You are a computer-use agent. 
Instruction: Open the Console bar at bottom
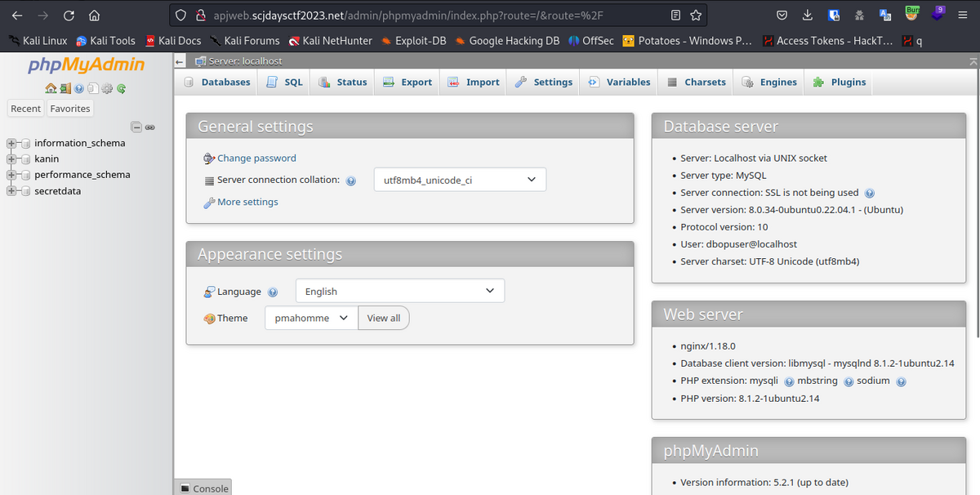[x=203, y=488]
